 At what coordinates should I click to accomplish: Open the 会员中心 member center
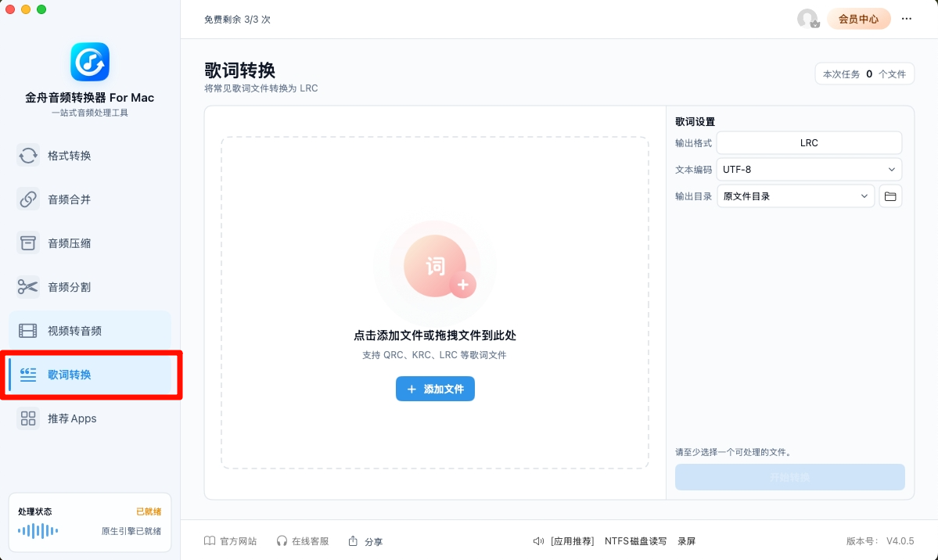pos(858,19)
